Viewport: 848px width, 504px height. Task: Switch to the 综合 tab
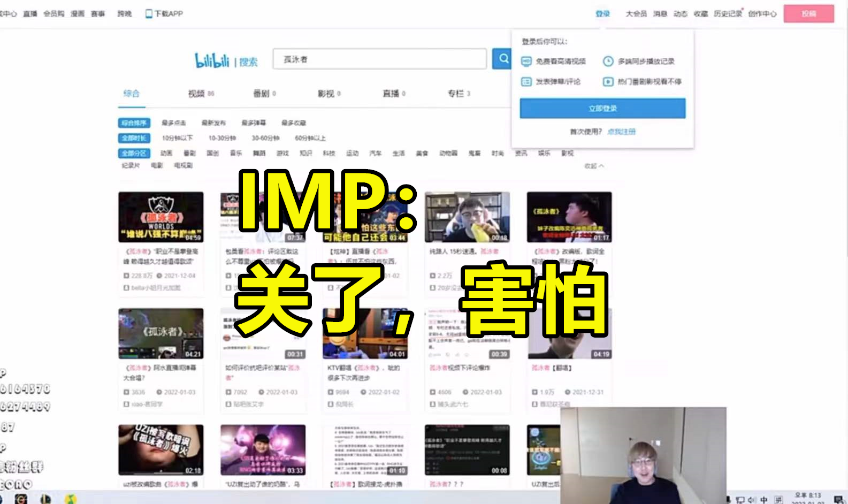131,93
